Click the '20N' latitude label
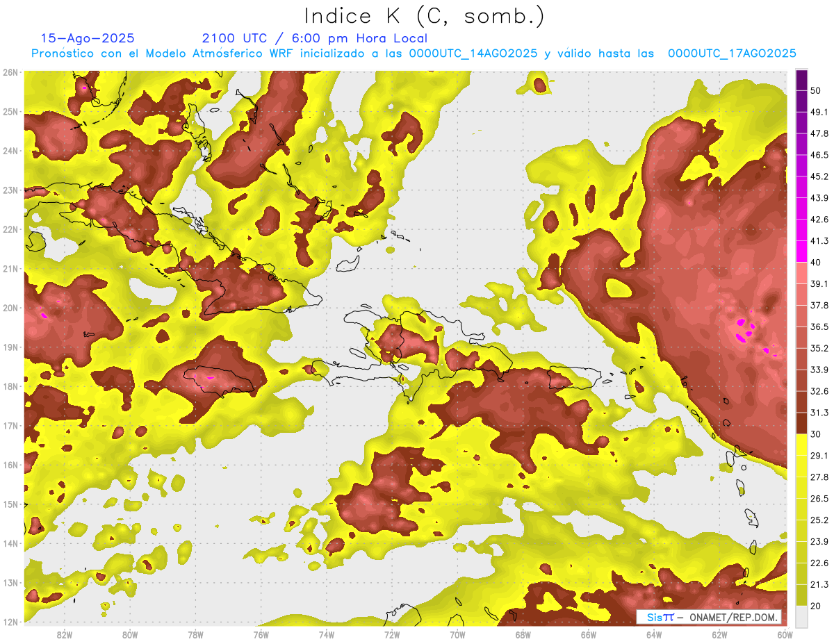Viewport: 834px width, 644px height. [x=10, y=308]
